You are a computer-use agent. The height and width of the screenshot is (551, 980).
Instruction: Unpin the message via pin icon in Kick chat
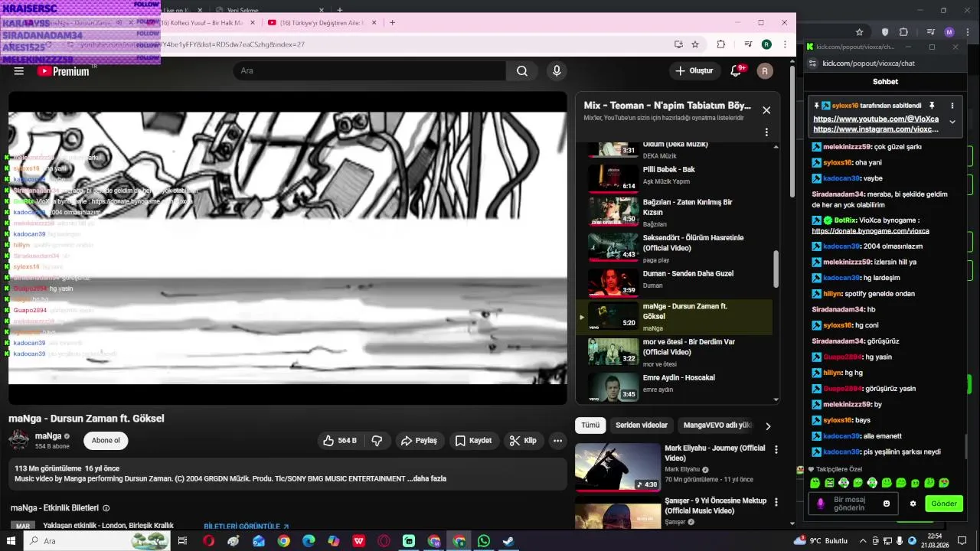pyautogui.click(x=932, y=106)
